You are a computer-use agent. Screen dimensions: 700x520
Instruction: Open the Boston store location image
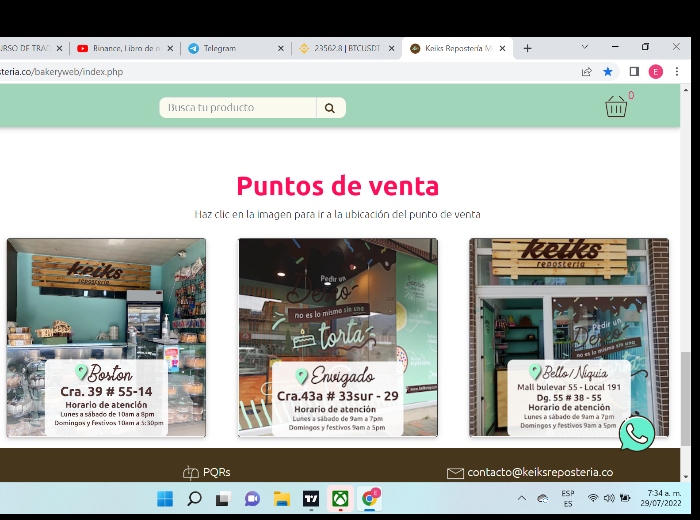tap(106, 337)
